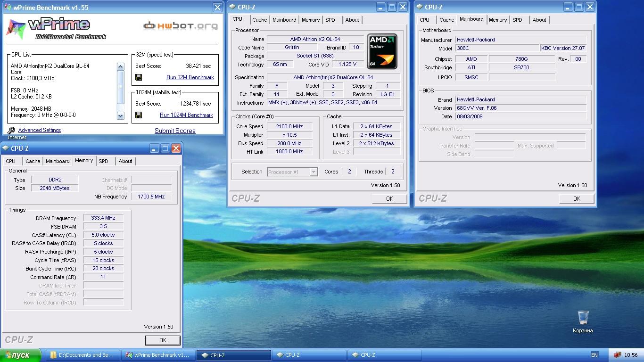Open SPD tab in Memory CPU-Z window

tap(104, 161)
